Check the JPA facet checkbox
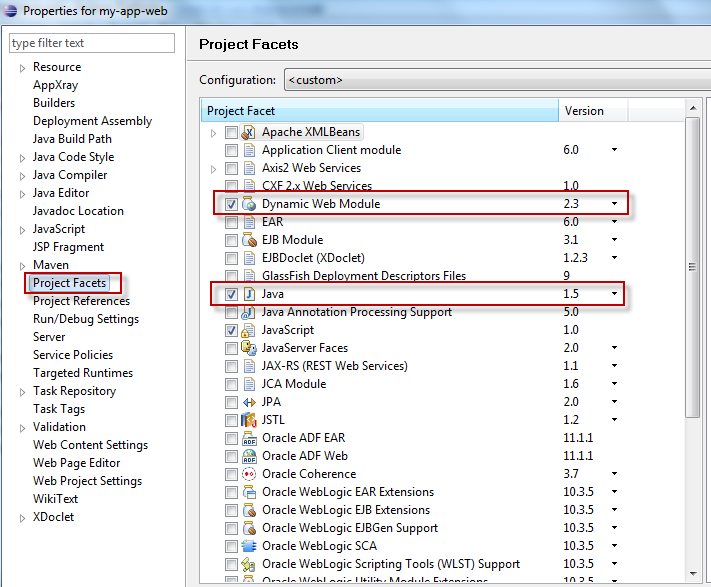Viewport: 711px width, 587px height. pyautogui.click(x=231, y=403)
